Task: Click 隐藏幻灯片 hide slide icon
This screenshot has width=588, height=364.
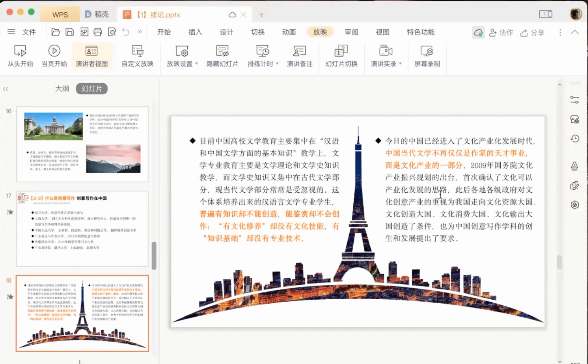Action: point(222,51)
